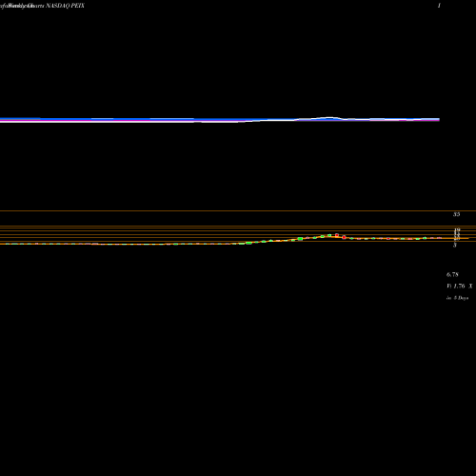Click the 6.78 price value text
This screenshot has height=476, width=476.
452,274
